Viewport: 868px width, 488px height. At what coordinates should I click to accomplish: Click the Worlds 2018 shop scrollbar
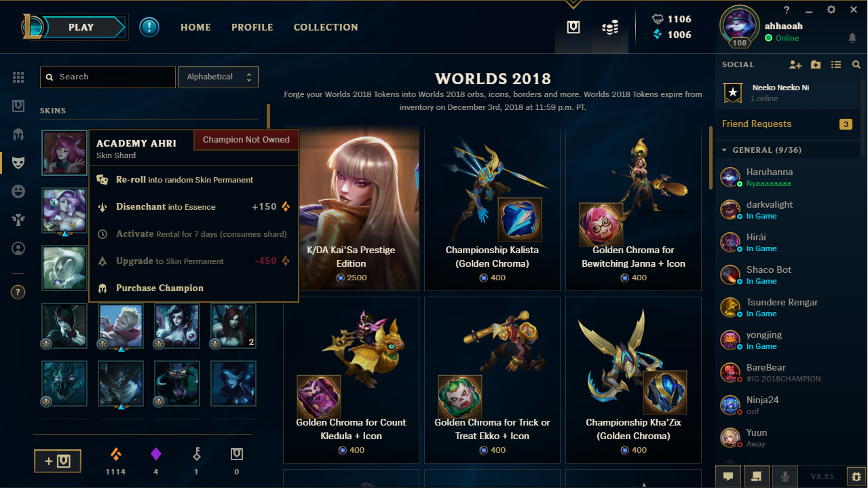[x=711, y=157]
